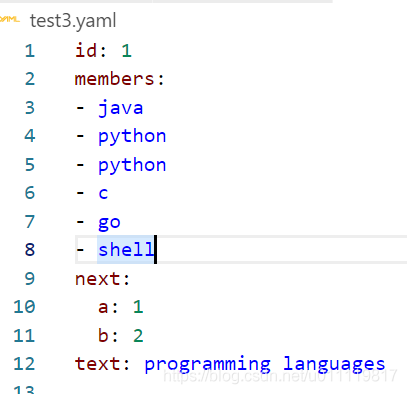
Task: Click line number 1 in gutter
Action: click(30, 51)
